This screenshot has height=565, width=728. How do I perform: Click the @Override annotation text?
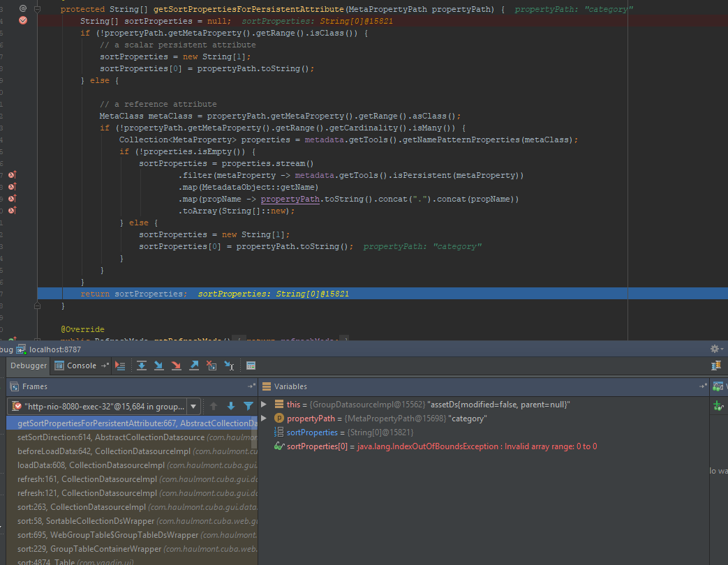coord(82,329)
